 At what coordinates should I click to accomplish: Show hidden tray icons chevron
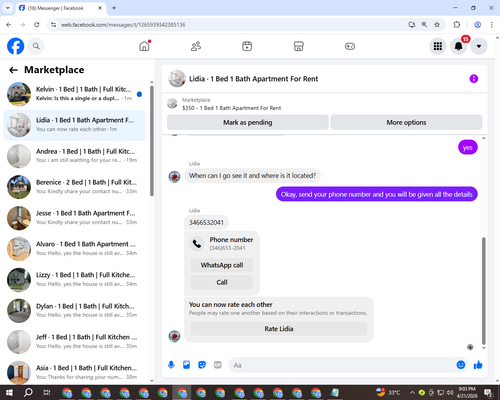tap(412, 392)
